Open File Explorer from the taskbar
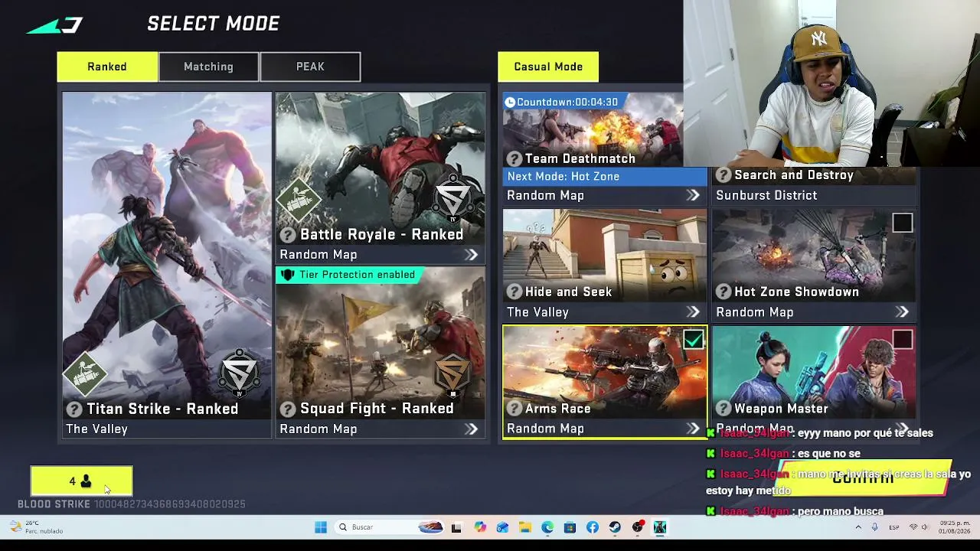The width and height of the screenshot is (980, 551). 525,527
